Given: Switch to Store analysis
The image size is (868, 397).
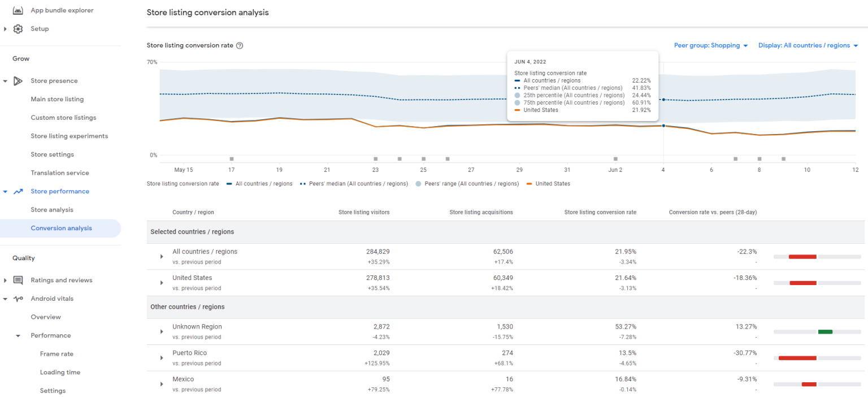Looking at the screenshot, I should pos(53,209).
